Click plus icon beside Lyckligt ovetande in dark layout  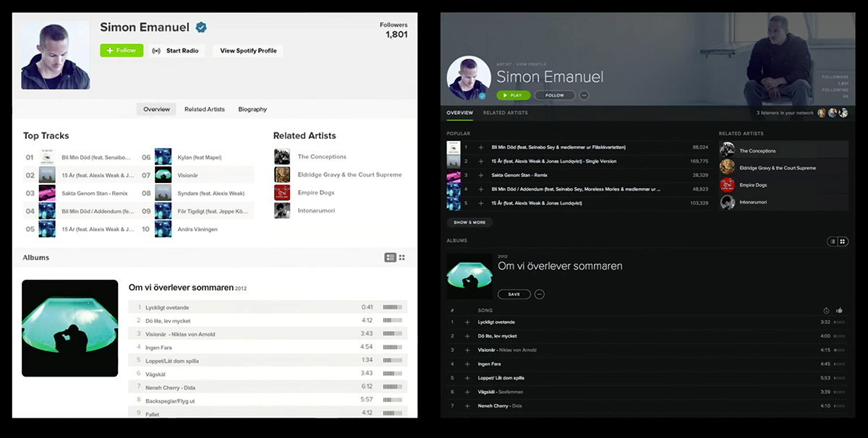[x=467, y=322]
